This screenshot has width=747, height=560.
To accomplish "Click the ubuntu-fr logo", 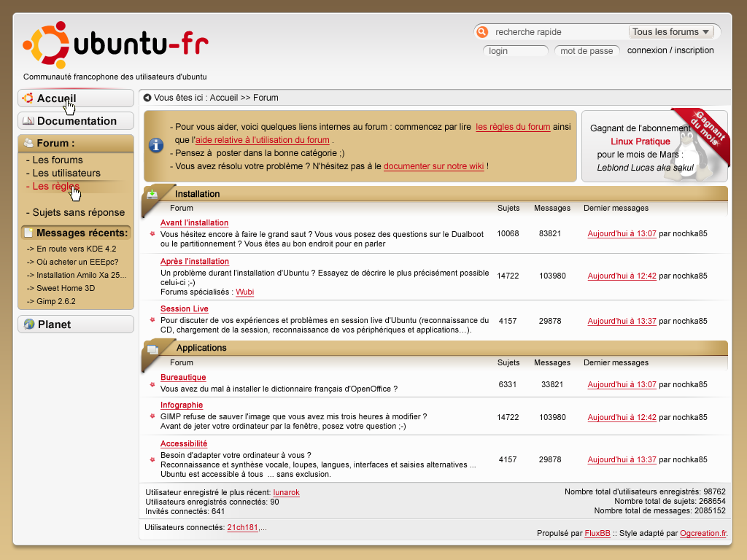I will click(x=116, y=44).
